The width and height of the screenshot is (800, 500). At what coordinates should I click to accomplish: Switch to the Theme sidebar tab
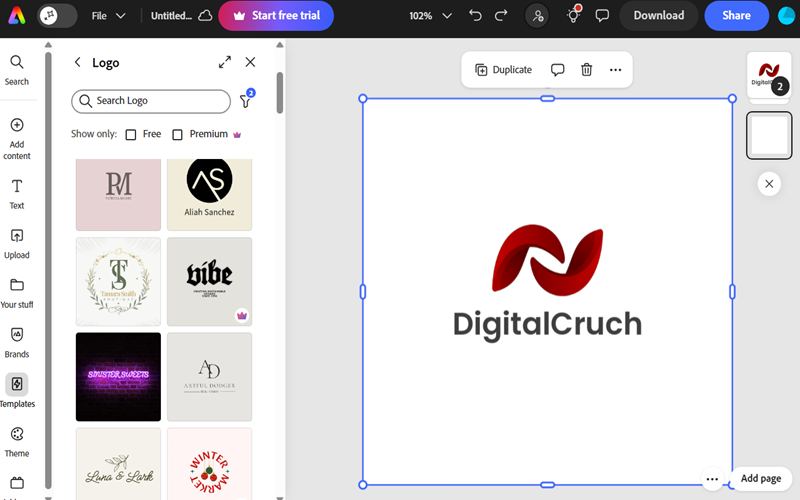(x=17, y=440)
